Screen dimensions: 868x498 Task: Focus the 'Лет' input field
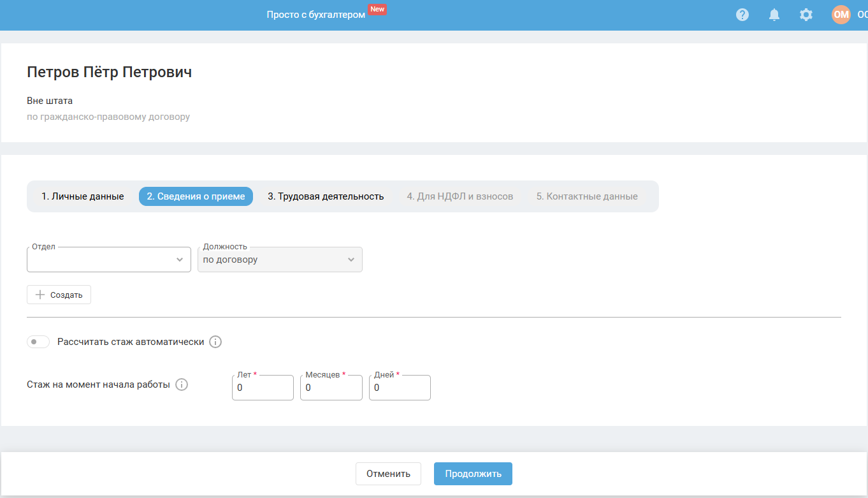tap(263, 388)
